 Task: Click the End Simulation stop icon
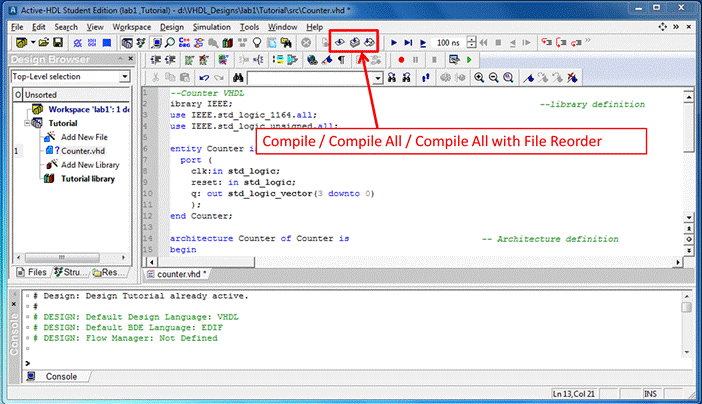[x=498, y=43]
